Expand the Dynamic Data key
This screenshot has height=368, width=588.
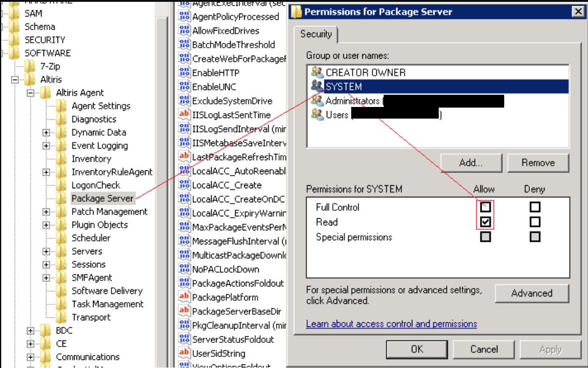click(46, 132)
